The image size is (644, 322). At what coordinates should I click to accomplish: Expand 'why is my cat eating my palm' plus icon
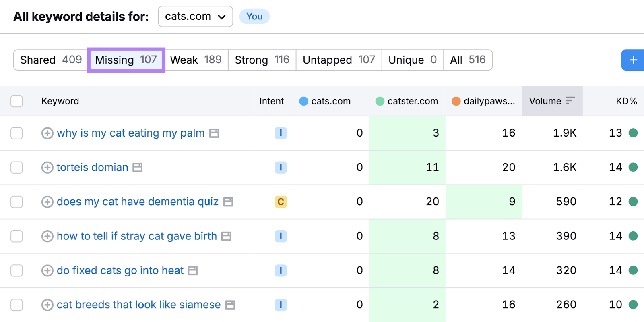point(47,133)
